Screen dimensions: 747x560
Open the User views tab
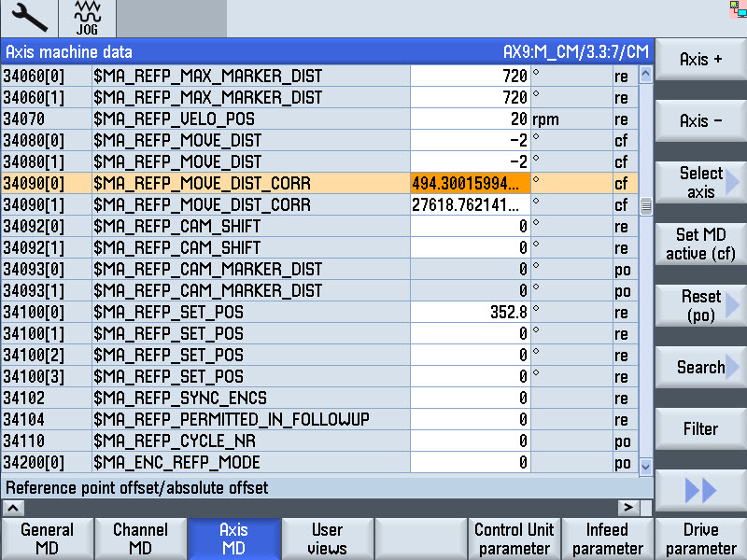(327, 539)
